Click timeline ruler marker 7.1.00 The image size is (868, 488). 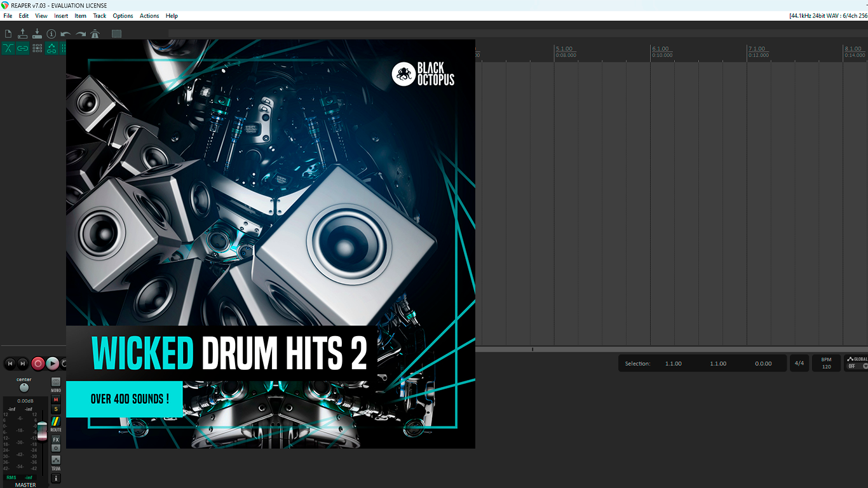(757, 48)
